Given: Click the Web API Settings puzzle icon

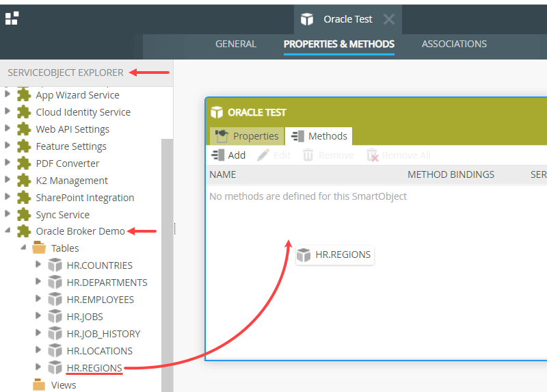Looking at the screenshot, I should coord(24,129).
